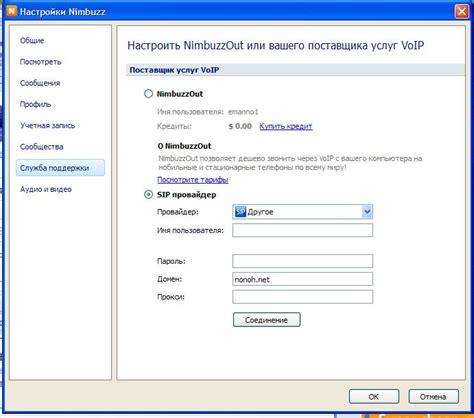Click the Соединение button
474x418 pixels.
point(267,320)
